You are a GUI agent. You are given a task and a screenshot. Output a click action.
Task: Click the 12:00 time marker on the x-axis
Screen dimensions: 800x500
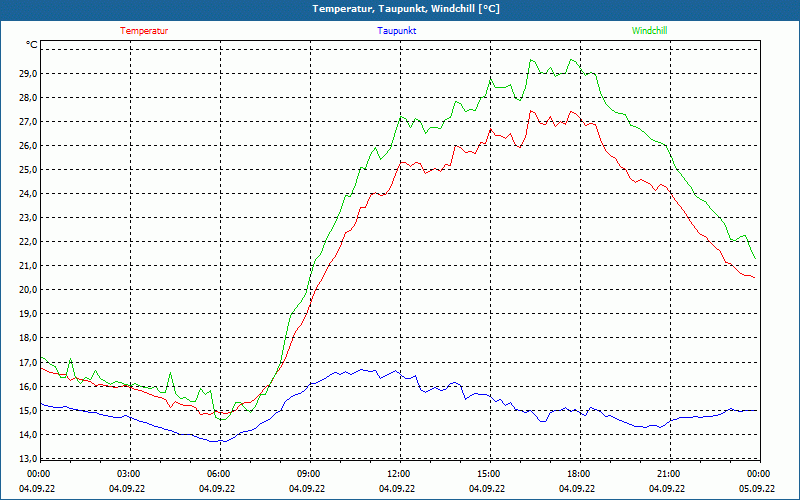(399, 474)
